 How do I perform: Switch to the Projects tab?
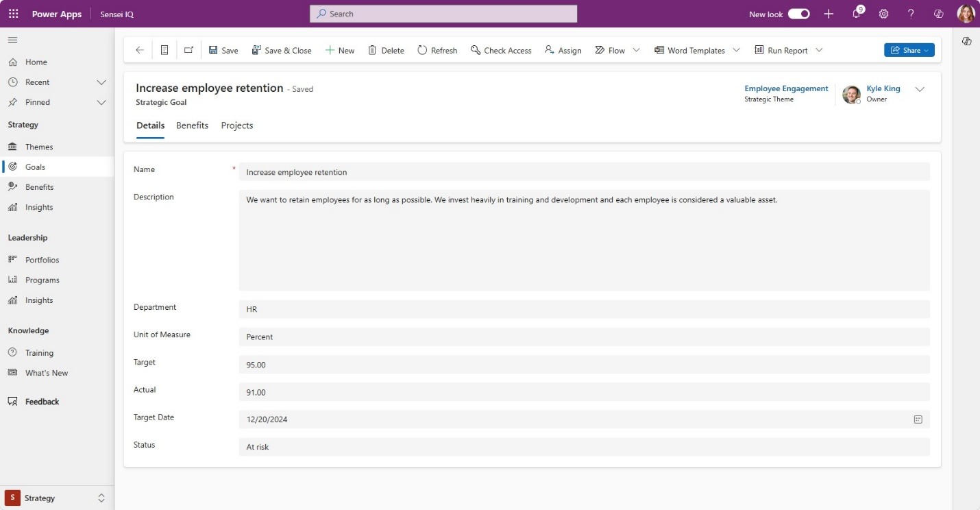[x=237, y=125]
